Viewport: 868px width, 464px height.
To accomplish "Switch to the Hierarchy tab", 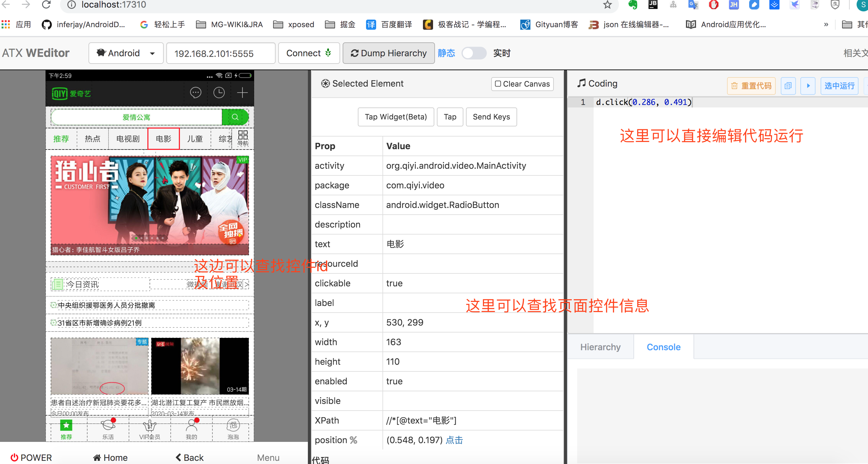I will point(600,347).
